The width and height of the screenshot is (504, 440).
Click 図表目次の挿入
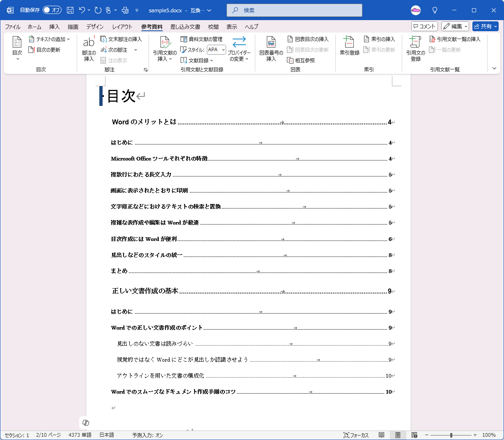(308, 39)
